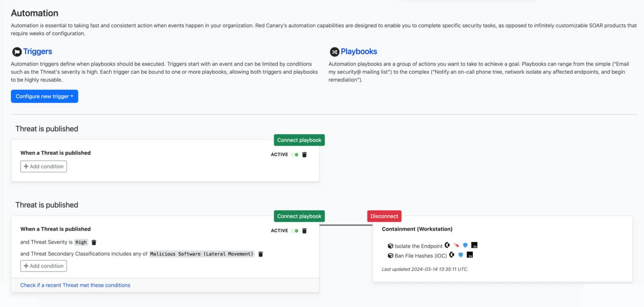The width and height of the screenshot is (644, 307).
Task: Disconnect the Containment (Workstation) playbook
Action: pyautogui.click(x=384, y=216)
